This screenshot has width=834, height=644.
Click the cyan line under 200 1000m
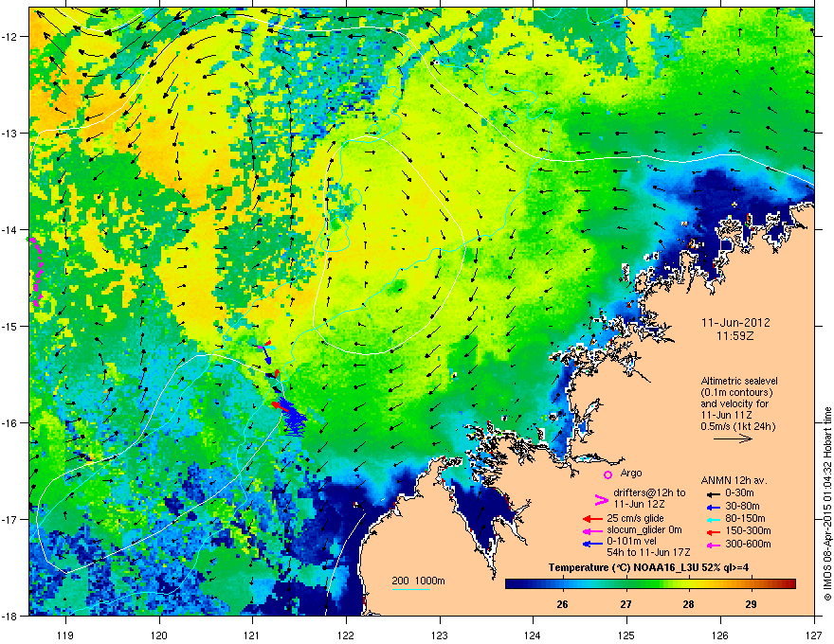pos(411,589)
